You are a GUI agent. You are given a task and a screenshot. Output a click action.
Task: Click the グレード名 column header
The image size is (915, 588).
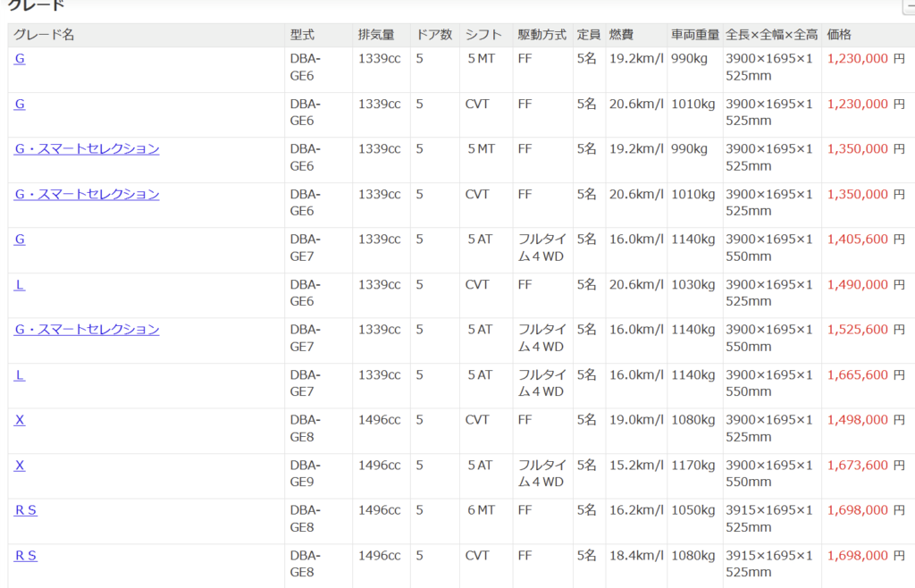tap(44, 35)
